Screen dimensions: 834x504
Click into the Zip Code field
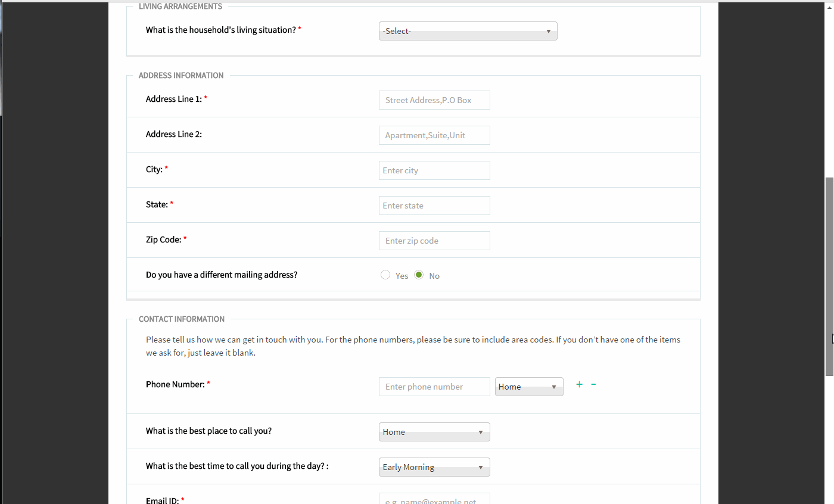(x=434, y=241)
